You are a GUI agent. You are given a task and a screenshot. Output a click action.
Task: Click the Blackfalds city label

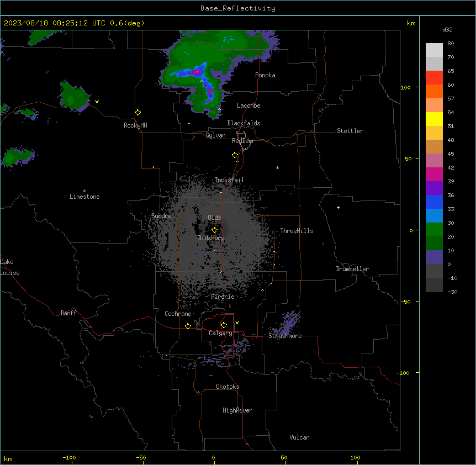(x=244, y=123)
